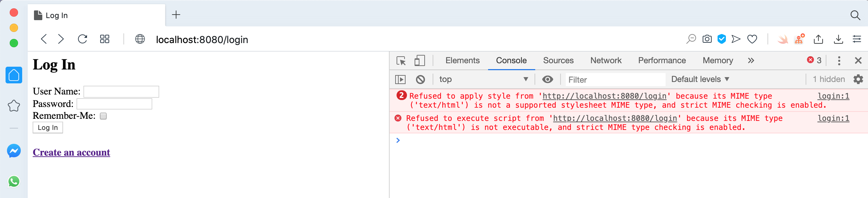This screenshot has width=868, height=198.
Task: Show the console sidebar panel
Action: 400,80
